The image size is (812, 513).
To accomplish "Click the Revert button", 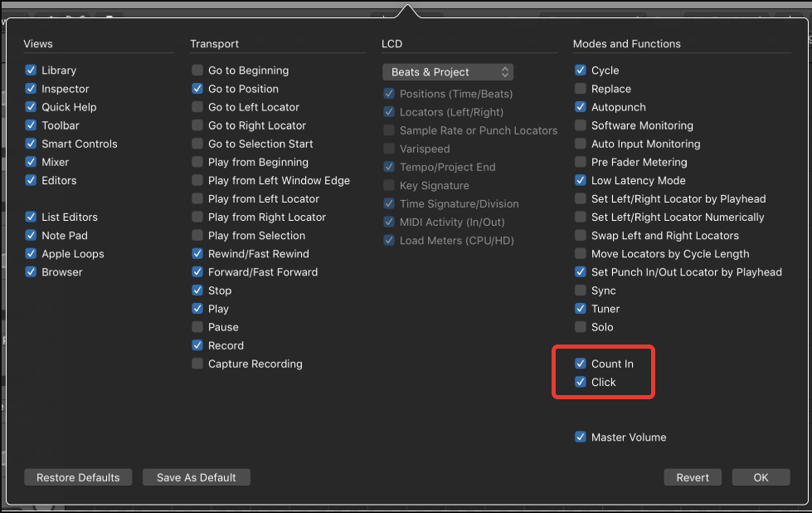I will click(693, 477).
